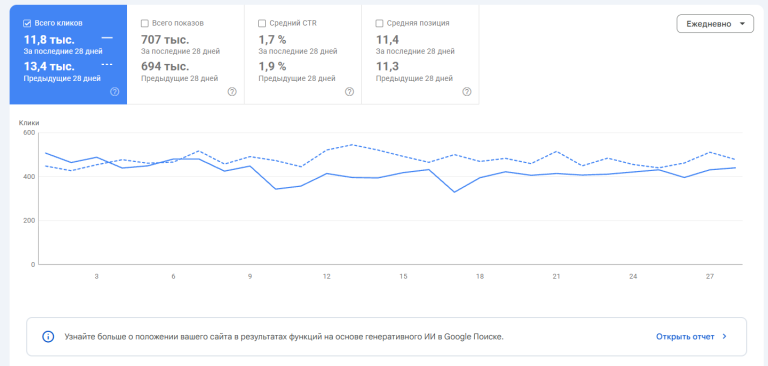Viewport: 768px width, 366px height.
Task: Open help icon in Средняя позиция card
Action: tap(467, 92)
